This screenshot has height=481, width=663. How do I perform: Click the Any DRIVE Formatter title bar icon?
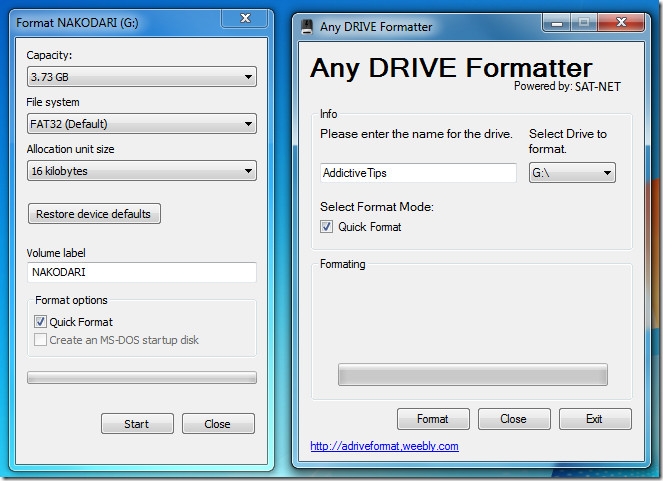pos(307,27)
